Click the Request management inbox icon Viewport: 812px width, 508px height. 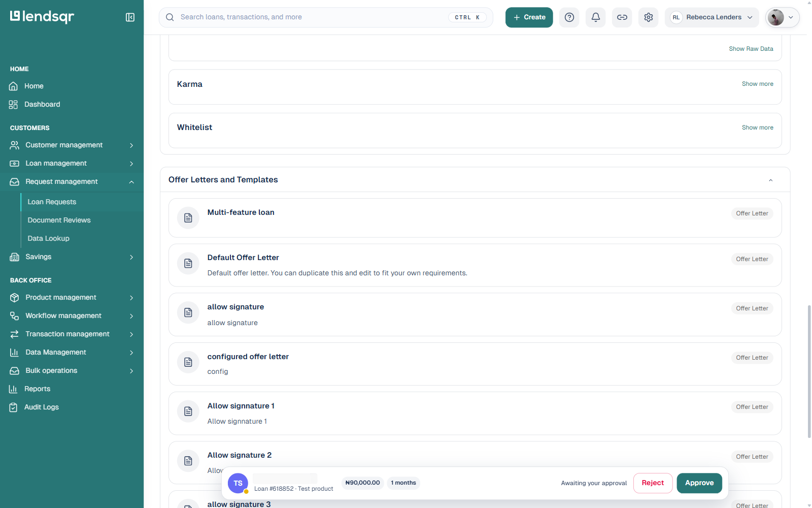click(15, 182)
